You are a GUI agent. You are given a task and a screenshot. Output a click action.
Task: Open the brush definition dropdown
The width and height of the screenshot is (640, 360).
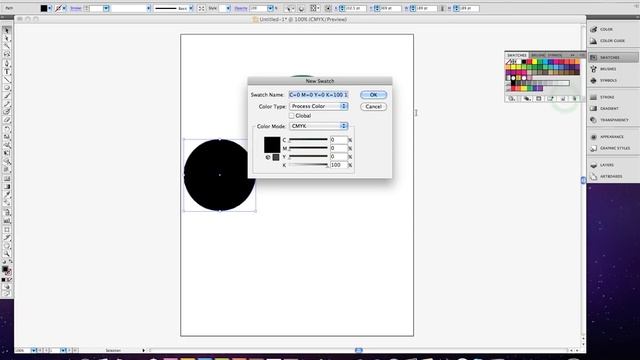tap(190, 8)
